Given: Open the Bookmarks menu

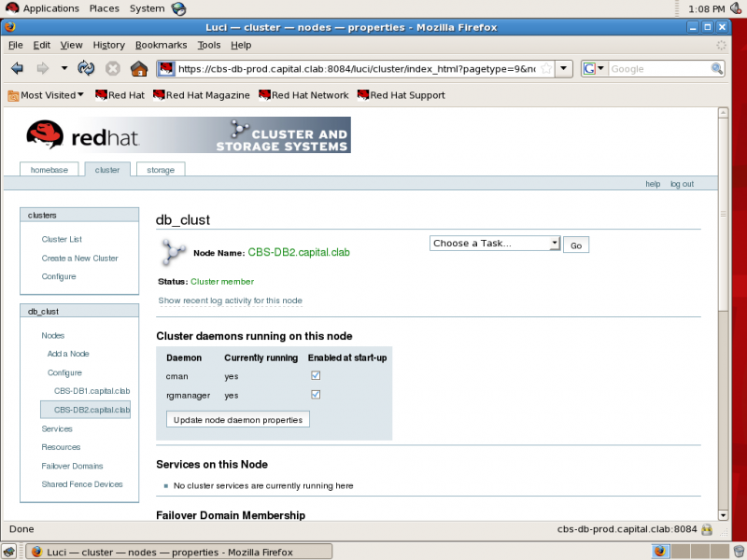Looking at the screenshot, I should 161,45.
